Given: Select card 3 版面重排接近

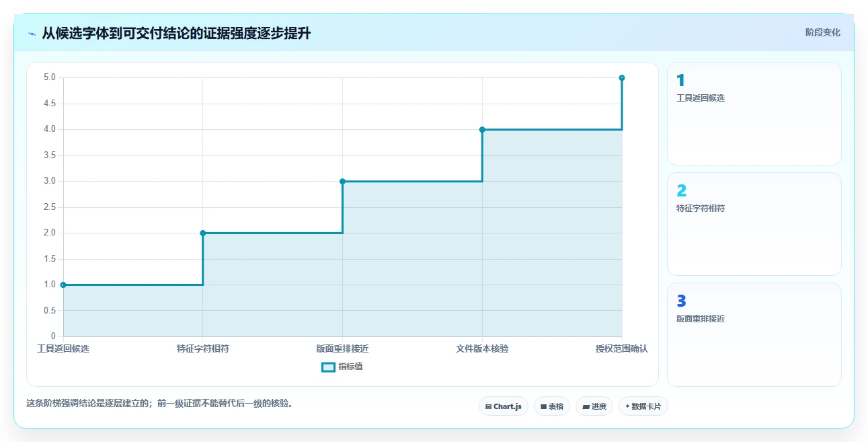Looking at the screenshot, I should [754, 335].
